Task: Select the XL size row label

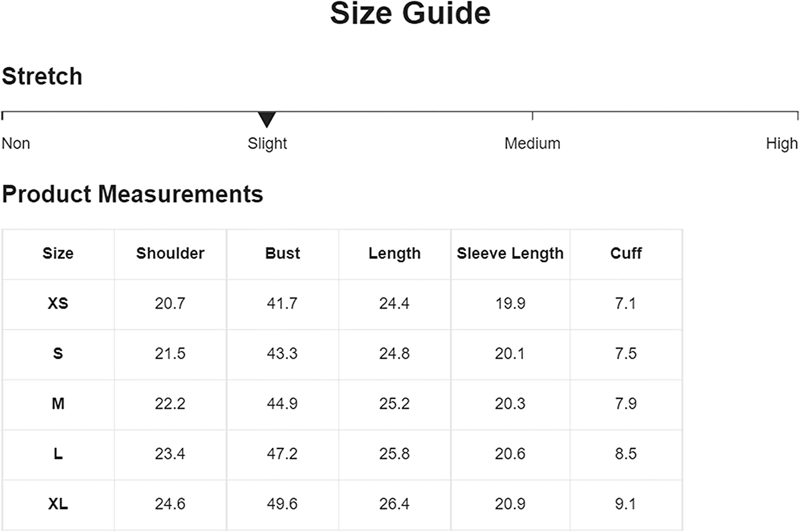Action: click(x=58, y=504)
